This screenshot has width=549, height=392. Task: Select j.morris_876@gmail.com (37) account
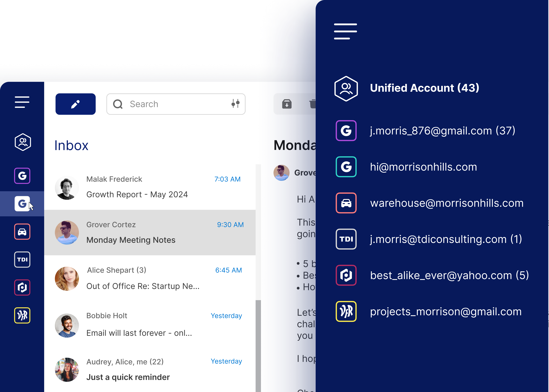[x=443, y=131]
